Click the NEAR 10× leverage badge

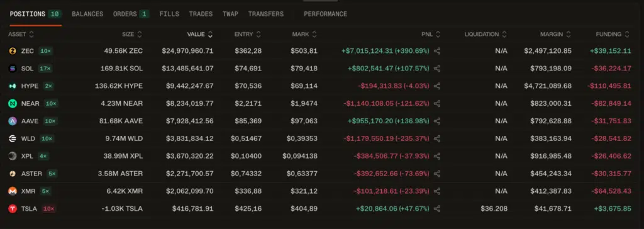click(51, 104)
